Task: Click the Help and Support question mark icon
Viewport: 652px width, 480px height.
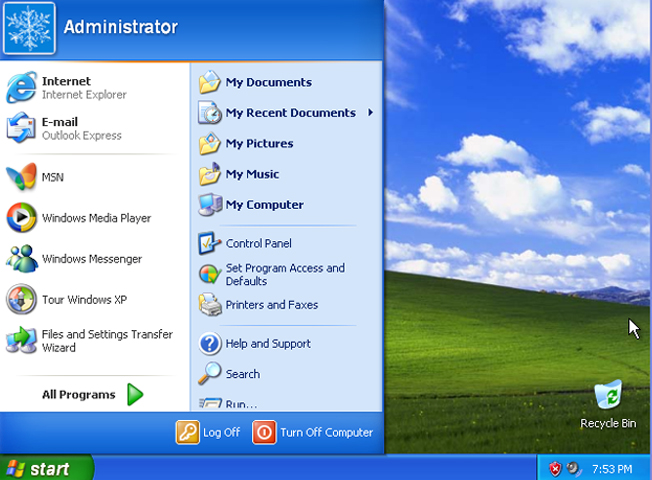Action: [x=210, y=344]
